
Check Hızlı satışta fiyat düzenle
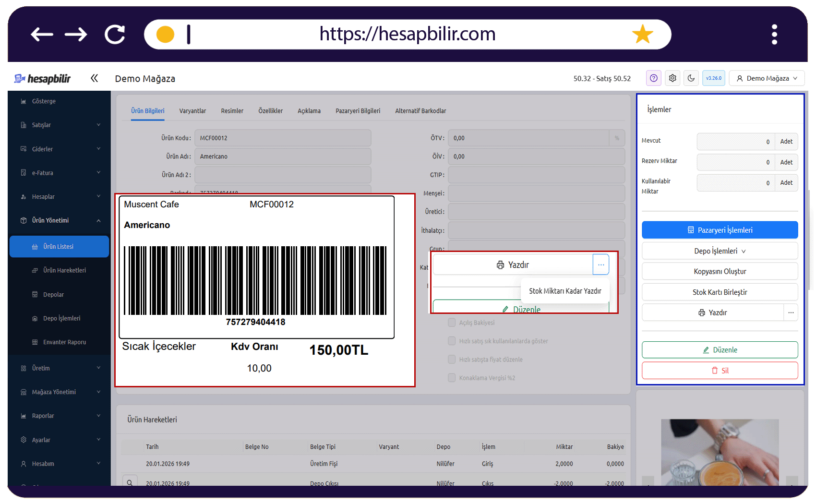click(452, 359)
